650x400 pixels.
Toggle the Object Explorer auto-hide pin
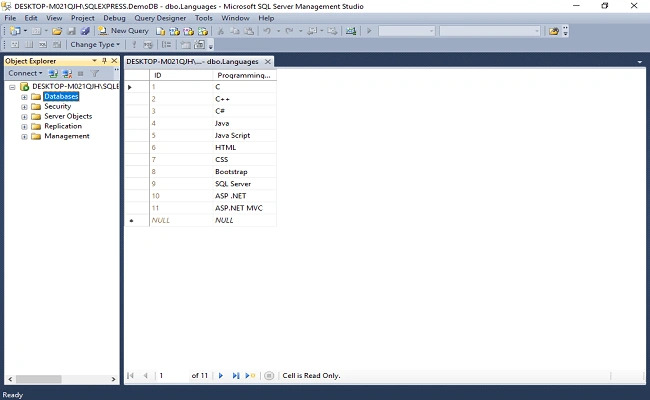[104, 61]
